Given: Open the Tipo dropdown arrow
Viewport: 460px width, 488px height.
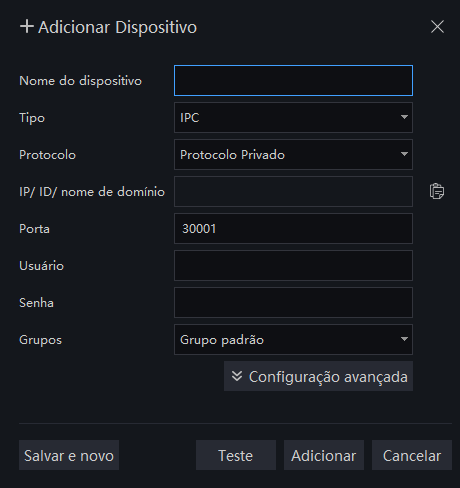Looking at the screenshot, I should pyautogui.click(x=404, y=117).
